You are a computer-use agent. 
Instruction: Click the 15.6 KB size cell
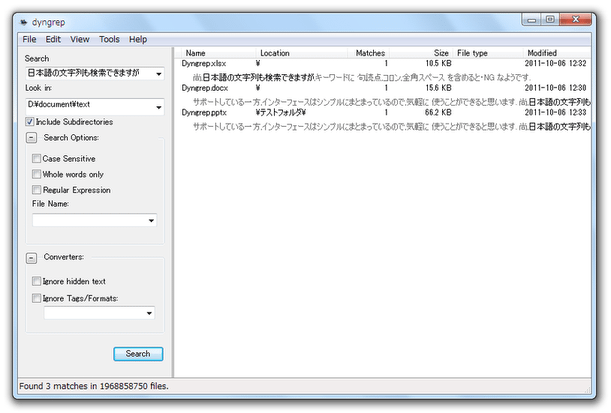(438, 88)
